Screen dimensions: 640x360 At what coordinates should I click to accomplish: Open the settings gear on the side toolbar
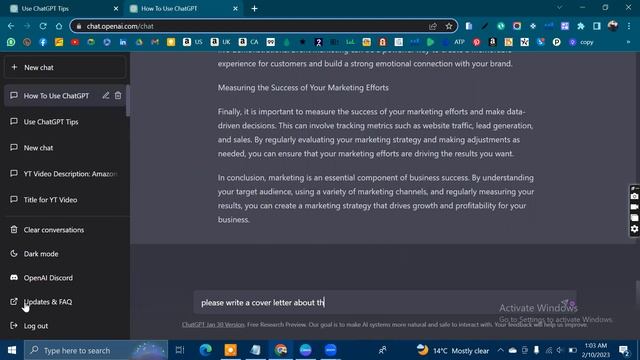[x=634, y=229]
